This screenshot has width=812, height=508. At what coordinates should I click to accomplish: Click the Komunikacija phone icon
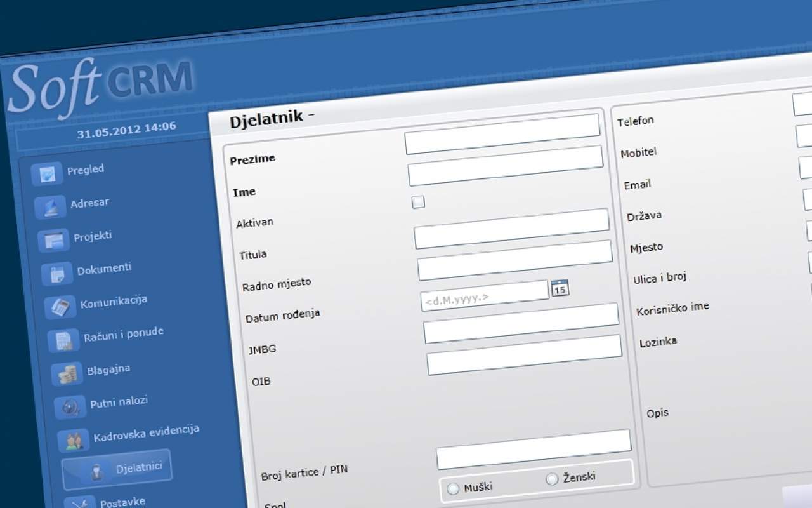60,307
